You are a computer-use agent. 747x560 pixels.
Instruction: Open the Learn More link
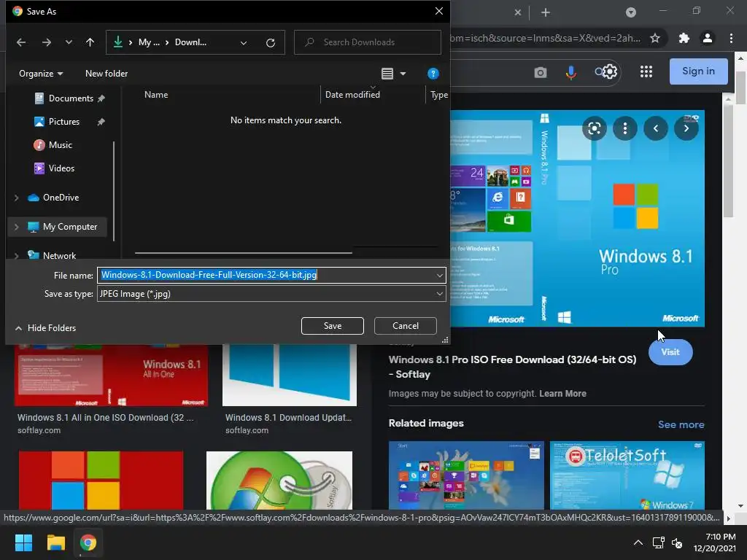tap(562, 393)
